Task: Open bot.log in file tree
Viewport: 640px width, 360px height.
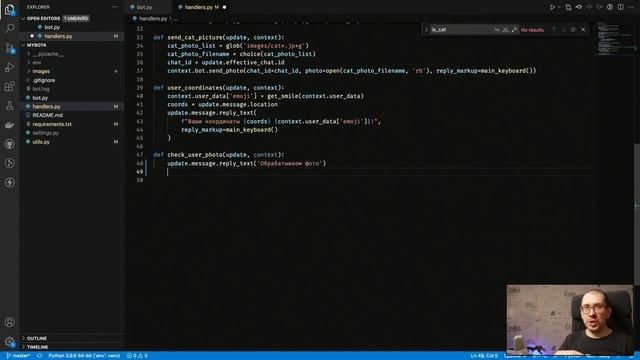Action: click(x=41, y=89)
